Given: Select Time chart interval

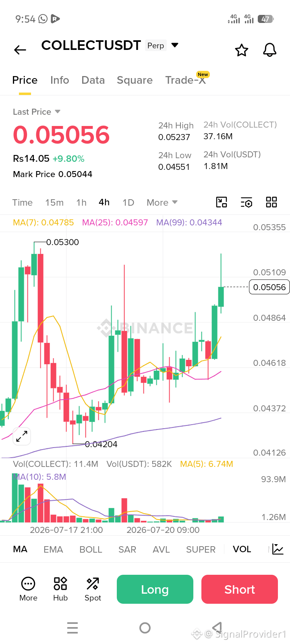Looking at the screenshot, I should [x=23, y=202].
